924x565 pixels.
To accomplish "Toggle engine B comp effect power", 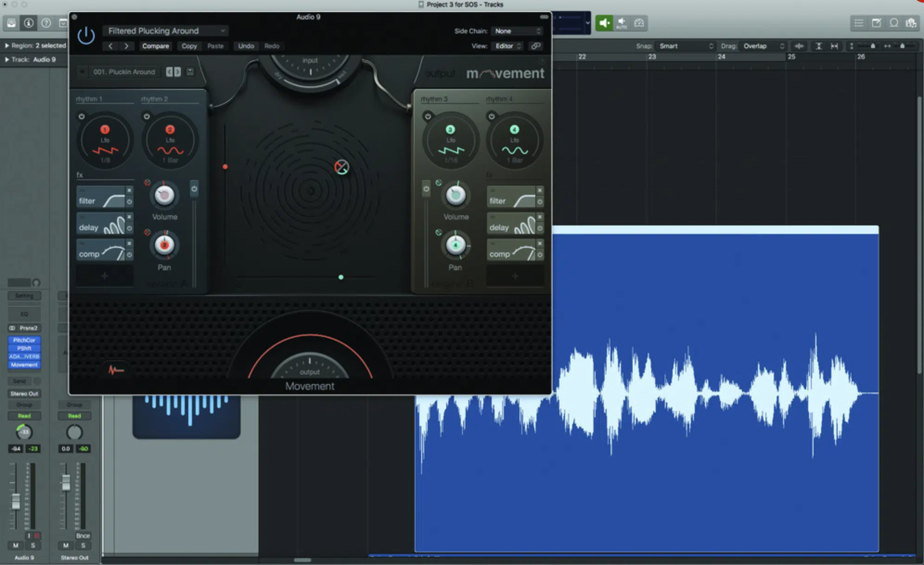I will 540,255.
